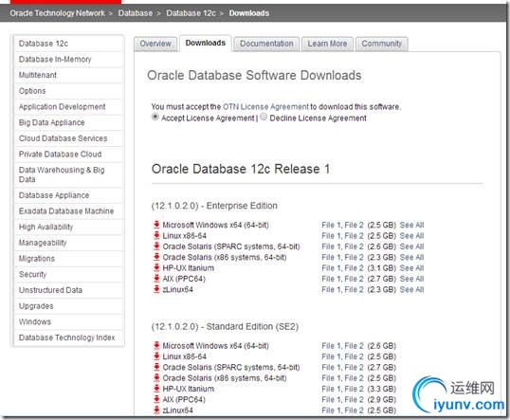510x420 pixels.
Task: Click Enterprise Oracle Solaris (SPARC systems, 64-bit) link
Action: [x=231, y=247]
